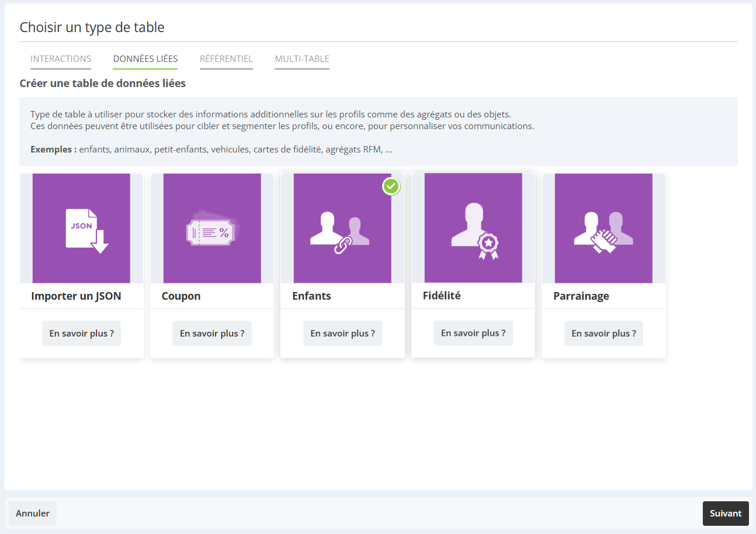Click En savoir plus under Coupon

coord(212,334)
